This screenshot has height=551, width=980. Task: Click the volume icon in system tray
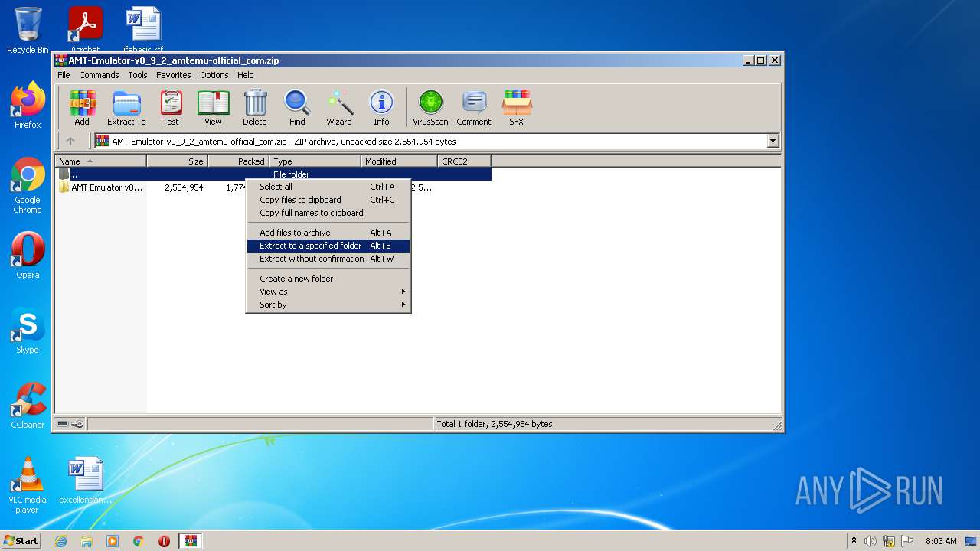[871, 541]
